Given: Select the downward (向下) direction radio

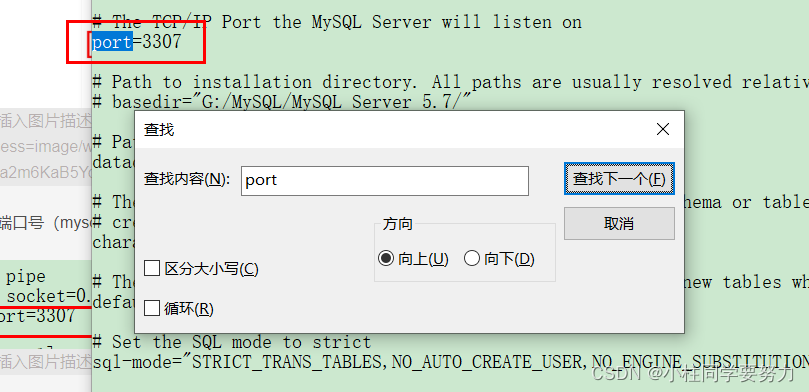Looking at the screenshot, I should [x=472, y=258].
